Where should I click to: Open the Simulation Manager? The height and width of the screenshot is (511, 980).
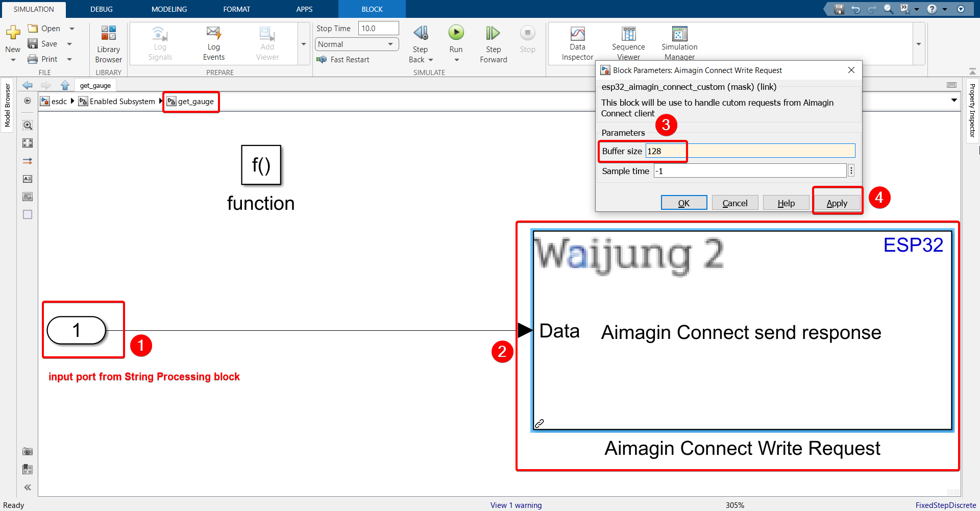(679, 43)
